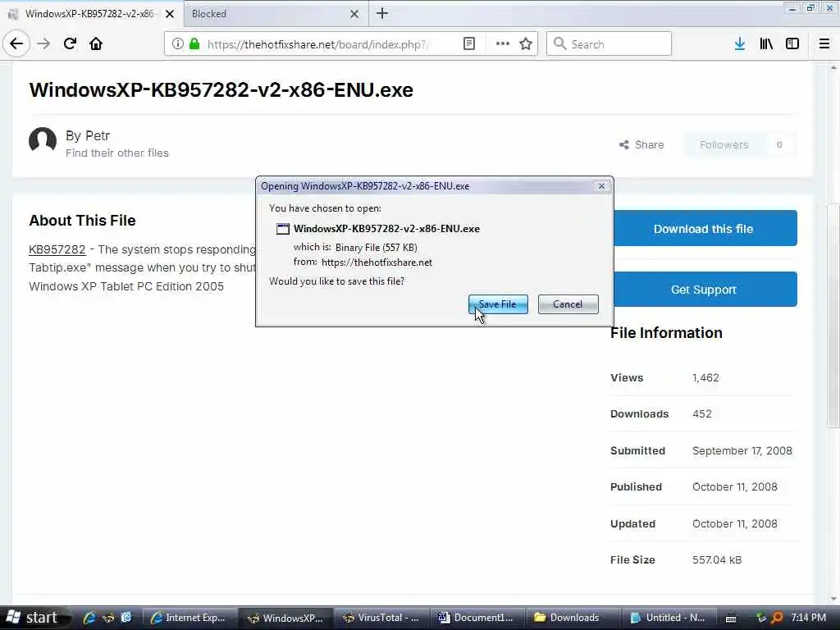Switch to Document1 Word taskbar button
Screen dimensions: 840x630
478,618
